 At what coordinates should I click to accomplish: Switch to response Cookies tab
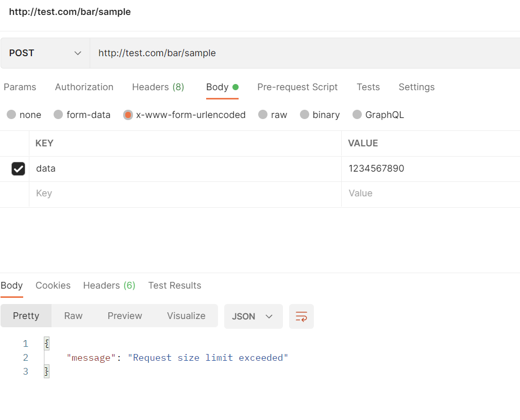tap(53, 285)
